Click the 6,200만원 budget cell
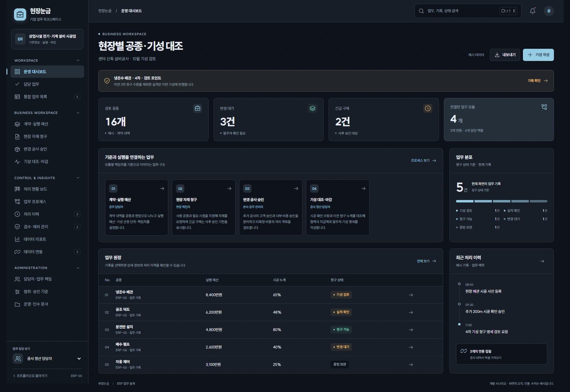 point(214,313)
